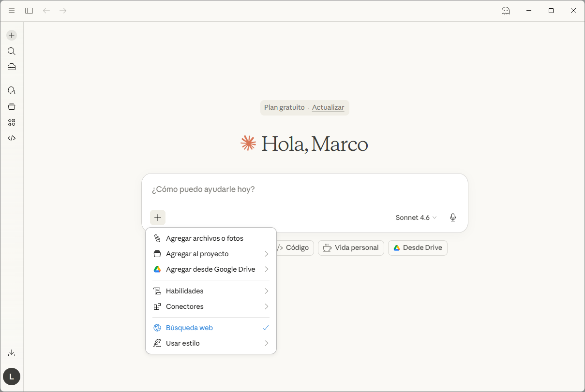Click the ghost incognito chat icon
585x392 pixels.
[x=506, y=11]
